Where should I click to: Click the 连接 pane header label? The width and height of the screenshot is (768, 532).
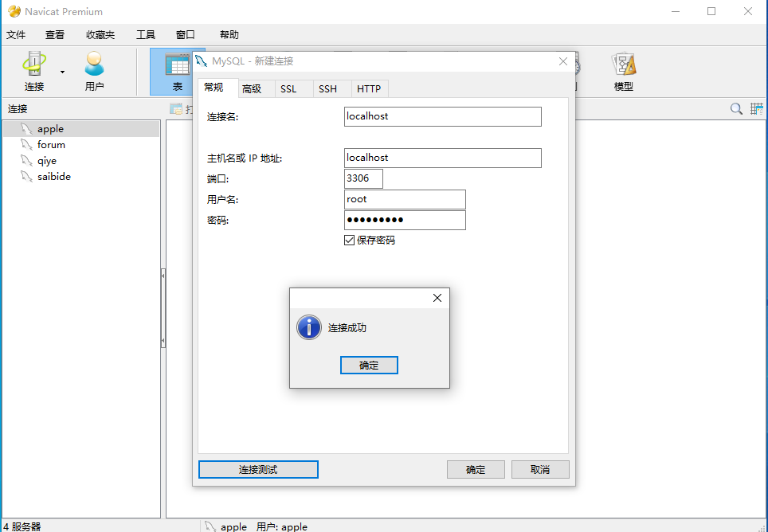click(x=18, y=109)
